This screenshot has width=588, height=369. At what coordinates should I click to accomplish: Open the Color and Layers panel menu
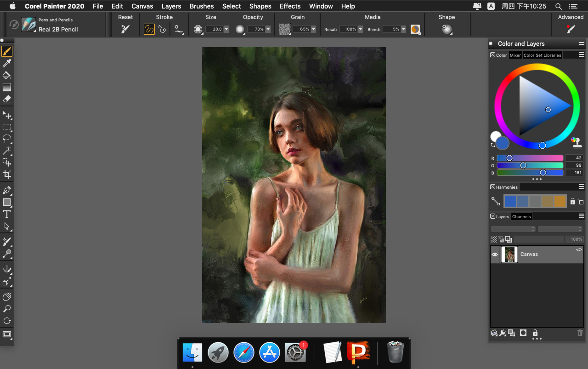click(581, 44)
